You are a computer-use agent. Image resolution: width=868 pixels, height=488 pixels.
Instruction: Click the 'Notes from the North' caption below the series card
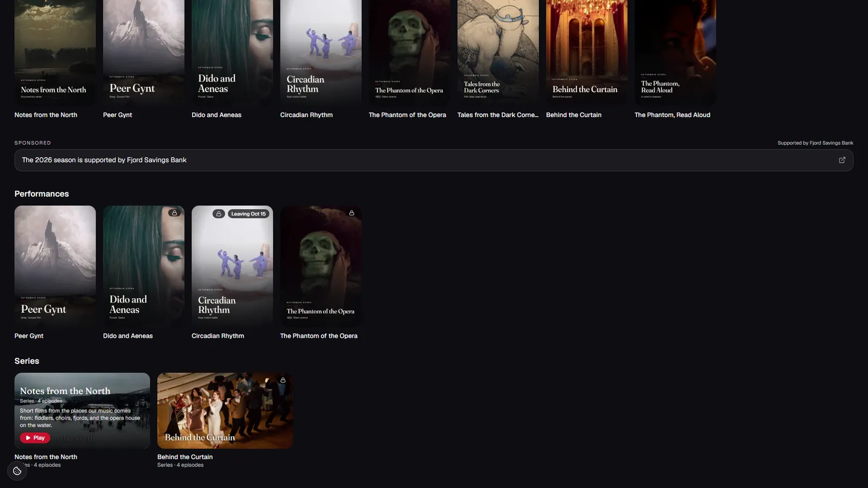pos(46,457)
